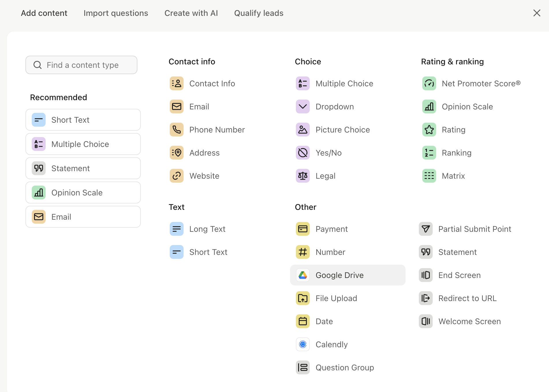
Task: Click the Number hash icon
Action: tap(303, 252)
